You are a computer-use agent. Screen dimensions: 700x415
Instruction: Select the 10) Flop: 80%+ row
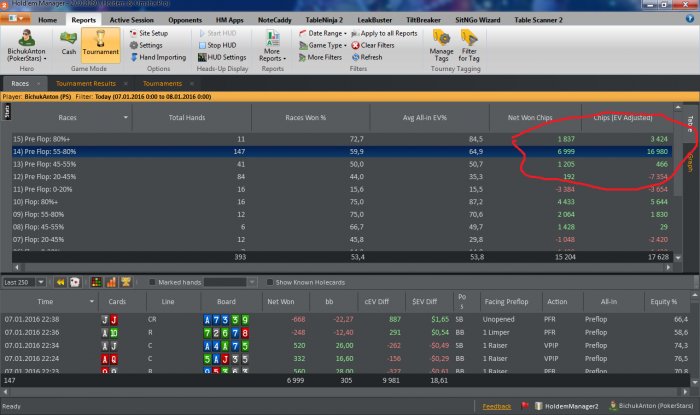coord(342,202)
